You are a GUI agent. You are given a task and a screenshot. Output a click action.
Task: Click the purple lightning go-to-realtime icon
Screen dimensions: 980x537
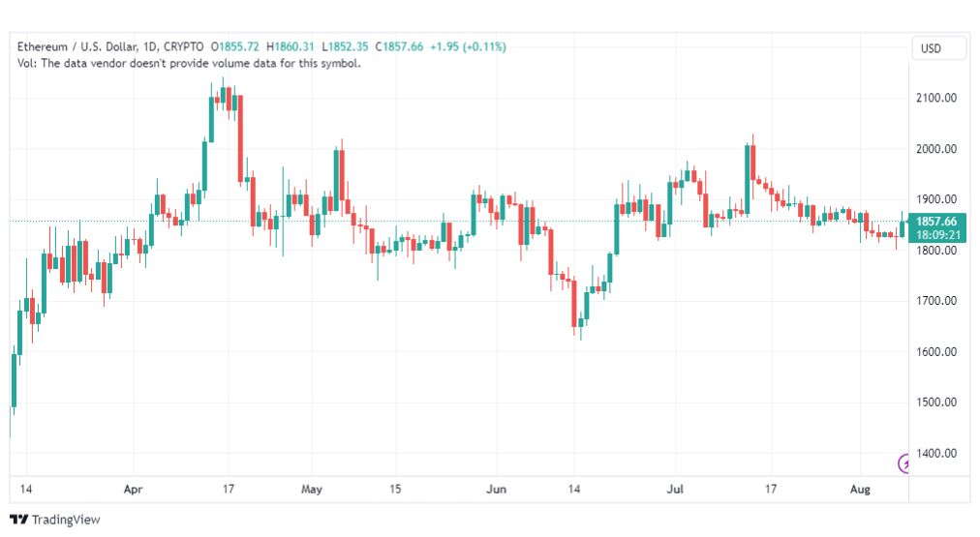[x=903, y=463]
